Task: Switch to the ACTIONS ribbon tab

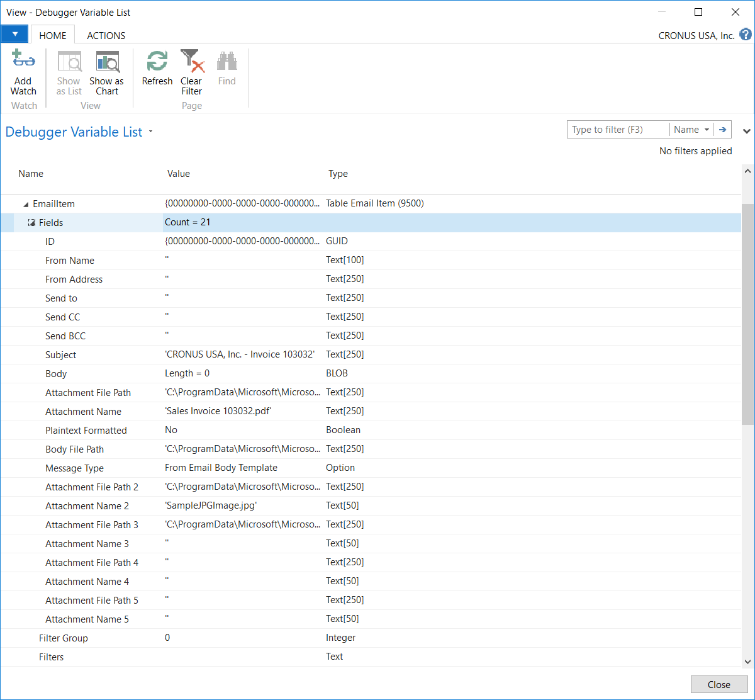Action: [106, 35]
